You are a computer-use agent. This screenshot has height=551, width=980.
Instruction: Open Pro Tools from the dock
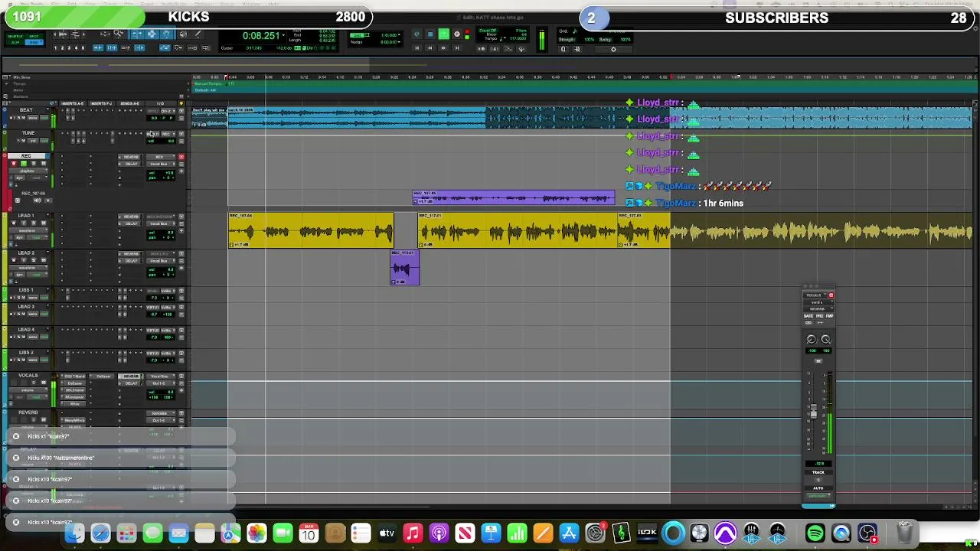point(725,533)
